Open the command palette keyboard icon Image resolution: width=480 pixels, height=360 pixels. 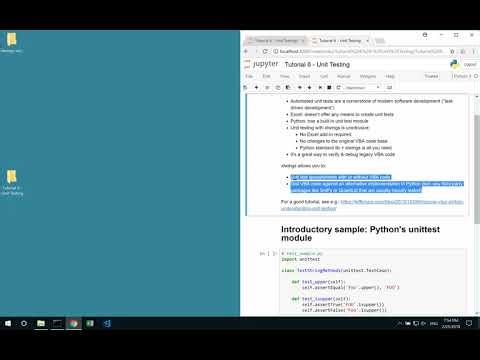pyautogui.click(x=389, y=87)
